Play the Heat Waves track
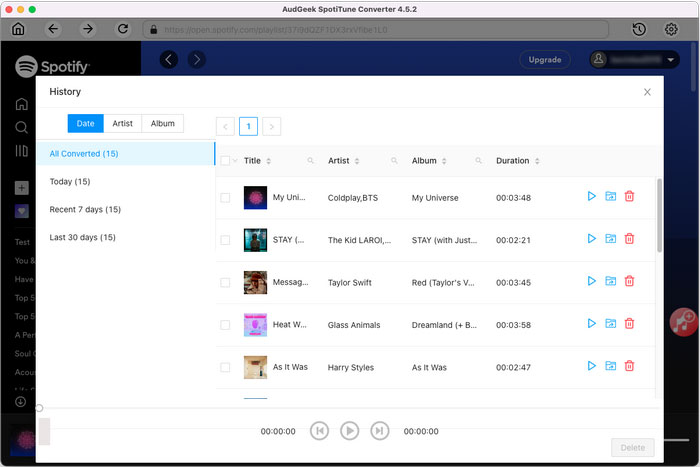 pos(592,324)
